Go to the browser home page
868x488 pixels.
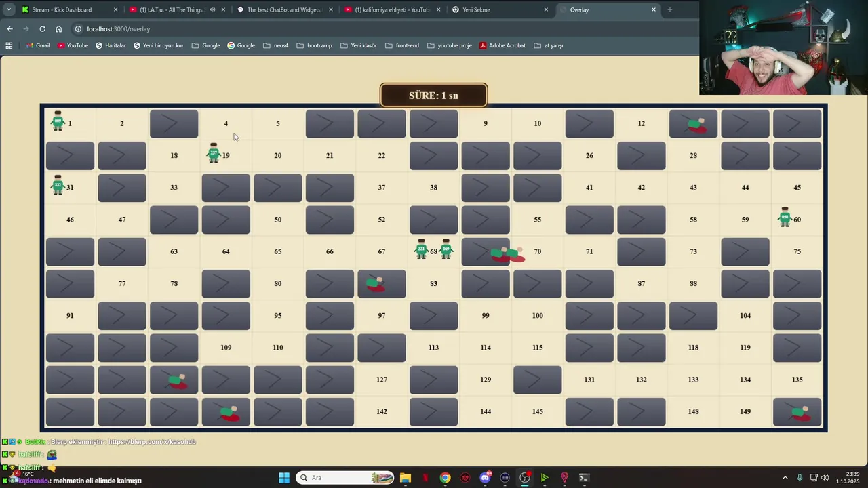[x=58, y=29]
